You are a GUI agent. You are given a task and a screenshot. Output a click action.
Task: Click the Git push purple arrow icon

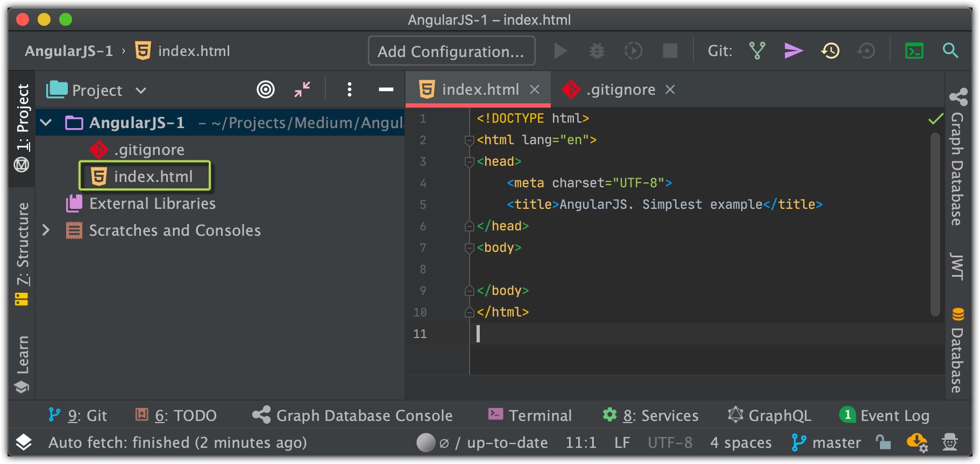793,51
